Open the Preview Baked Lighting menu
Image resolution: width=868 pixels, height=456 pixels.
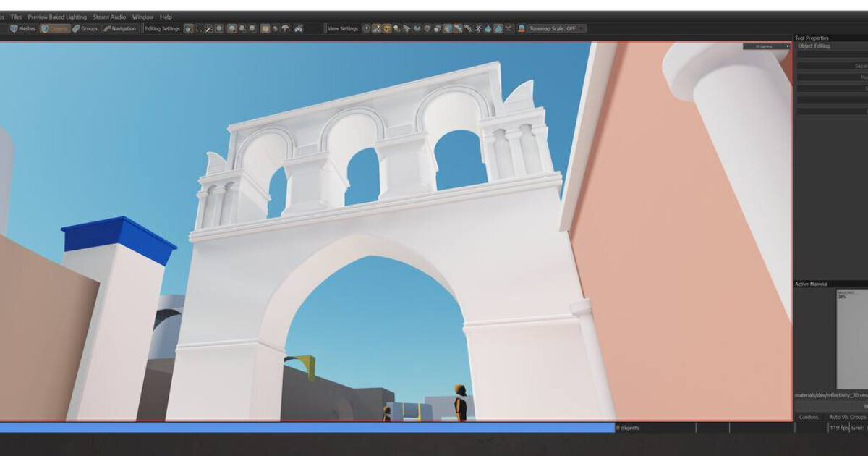[57, 17]
